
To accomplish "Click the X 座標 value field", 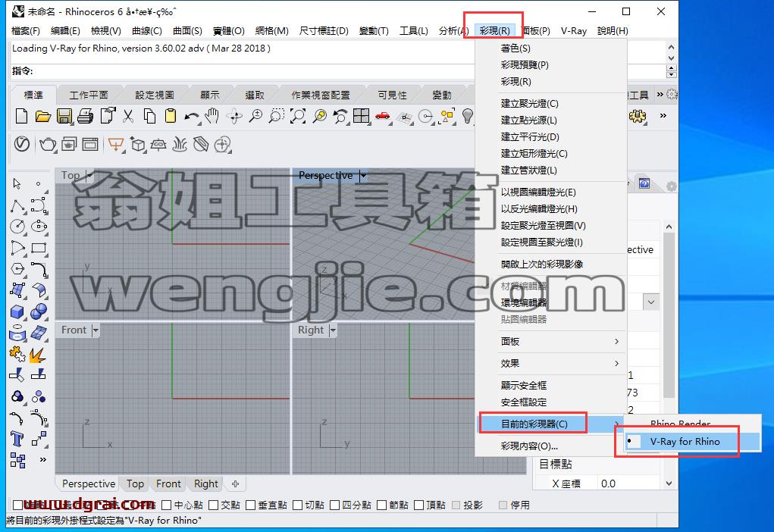I will coord(628,484).
